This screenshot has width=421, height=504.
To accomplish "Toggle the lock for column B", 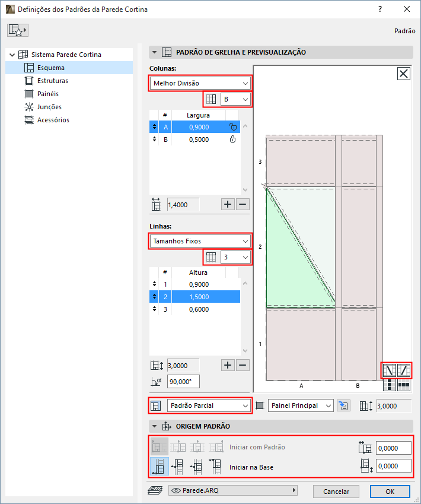I will (233, 140).
